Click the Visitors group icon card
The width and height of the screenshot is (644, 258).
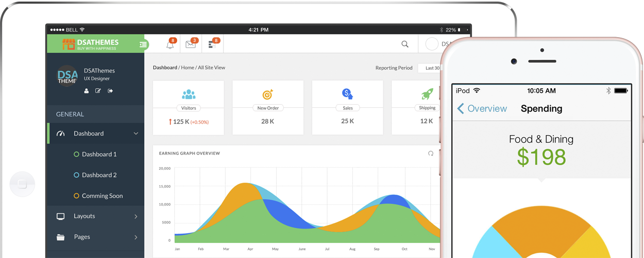click(189, 94)
